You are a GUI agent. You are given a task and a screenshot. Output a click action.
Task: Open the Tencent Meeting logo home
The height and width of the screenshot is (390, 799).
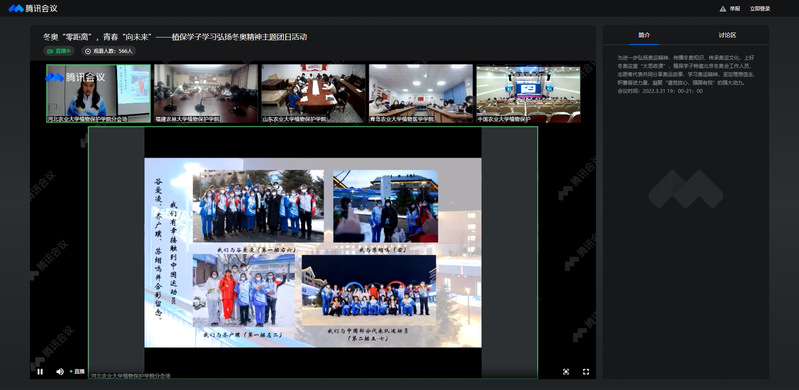click(33, 8)
